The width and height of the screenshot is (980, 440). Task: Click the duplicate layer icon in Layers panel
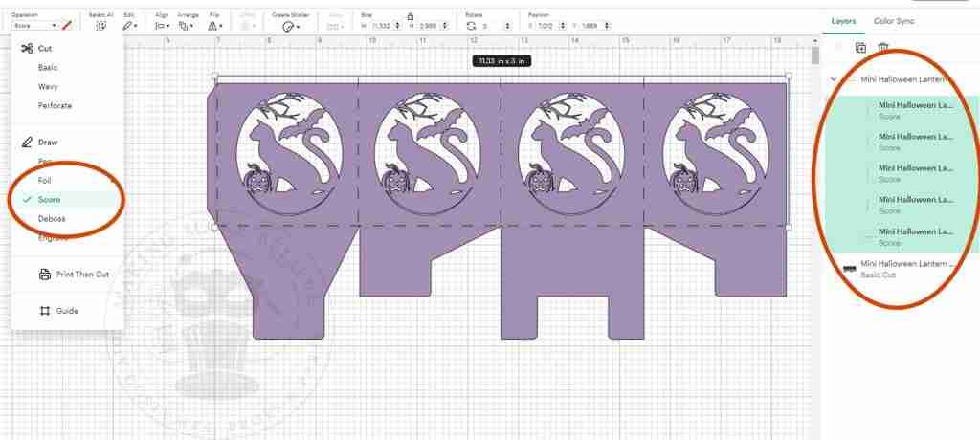(860, 48)
